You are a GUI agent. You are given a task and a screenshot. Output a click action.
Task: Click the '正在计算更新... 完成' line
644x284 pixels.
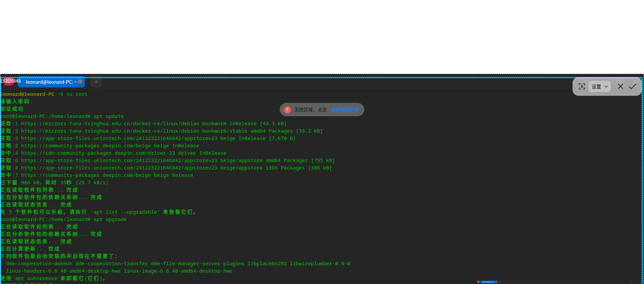point(30,249)
